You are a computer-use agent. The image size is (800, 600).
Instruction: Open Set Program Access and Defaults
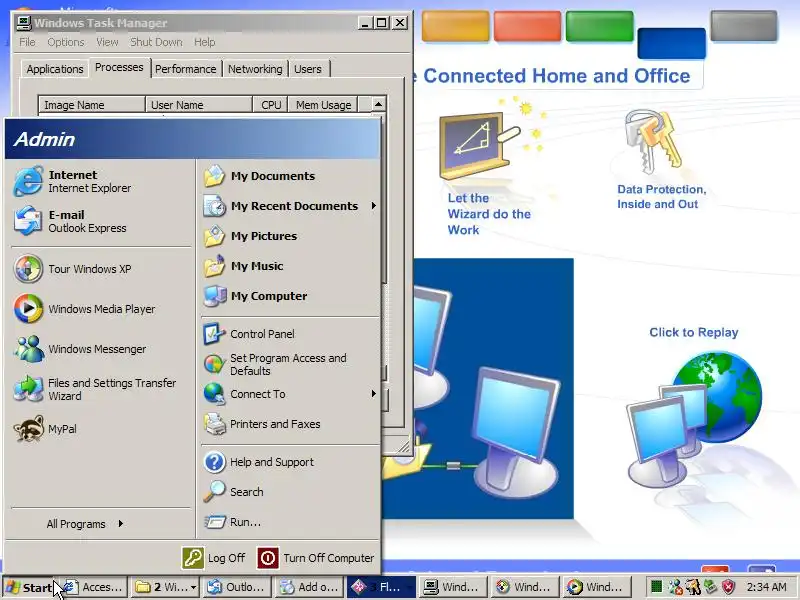tap(291, 364)
